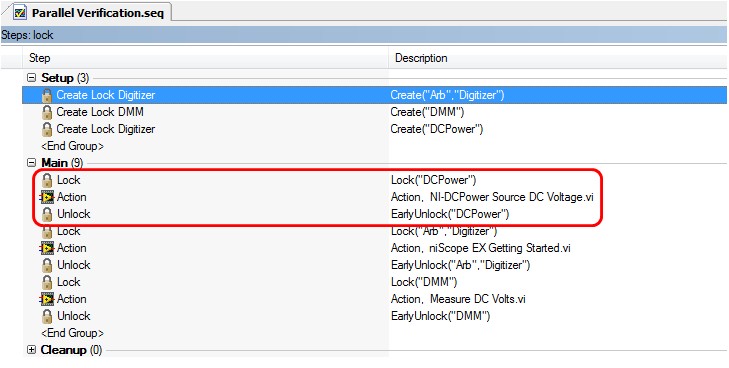This screenshot has height=368, width=729.
Task: Click the Lock("DMM") description
Action: pos(424,283)
